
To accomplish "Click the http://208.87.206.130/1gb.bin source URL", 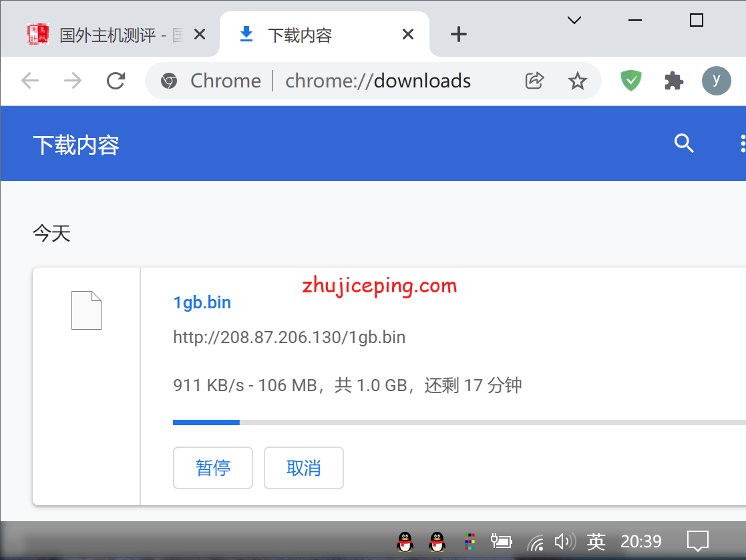I will pos(289,337).
